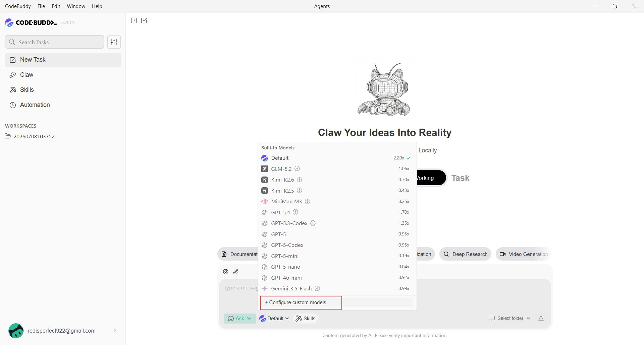
Task: Click the user avatar icon
Action: [x=16, y=331]
